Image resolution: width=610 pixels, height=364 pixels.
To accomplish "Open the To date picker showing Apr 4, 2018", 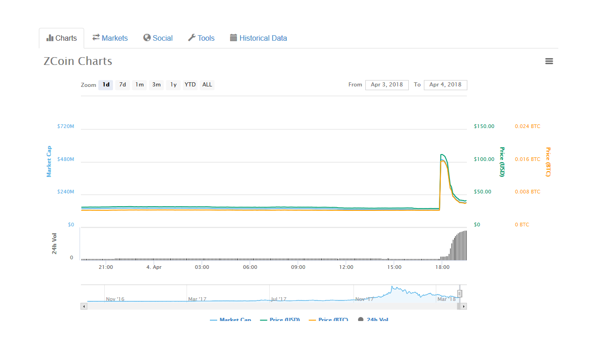I will point(445,85).
